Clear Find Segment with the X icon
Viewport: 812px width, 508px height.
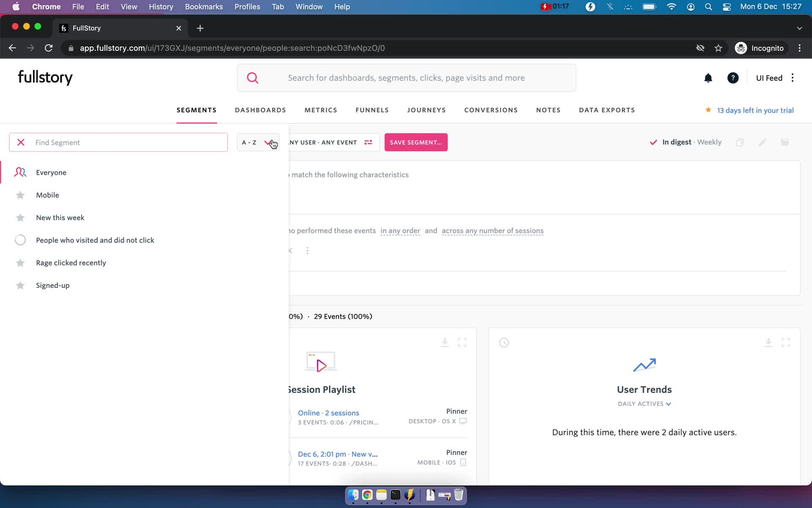(21, 142)
